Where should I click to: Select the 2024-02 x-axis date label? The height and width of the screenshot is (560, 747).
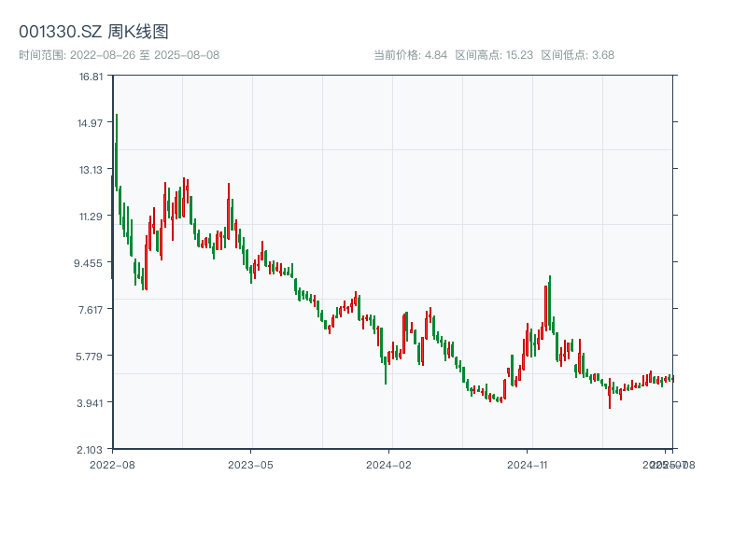(389, 464)
